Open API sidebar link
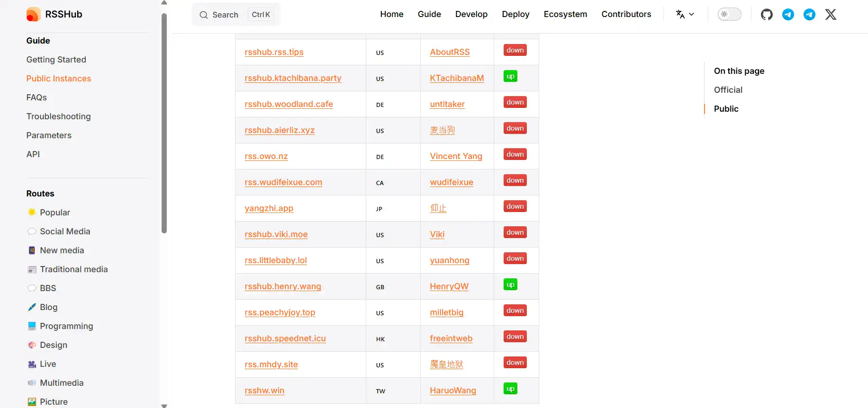This screenshot has height=408, width=868. (x=33, y=154)
